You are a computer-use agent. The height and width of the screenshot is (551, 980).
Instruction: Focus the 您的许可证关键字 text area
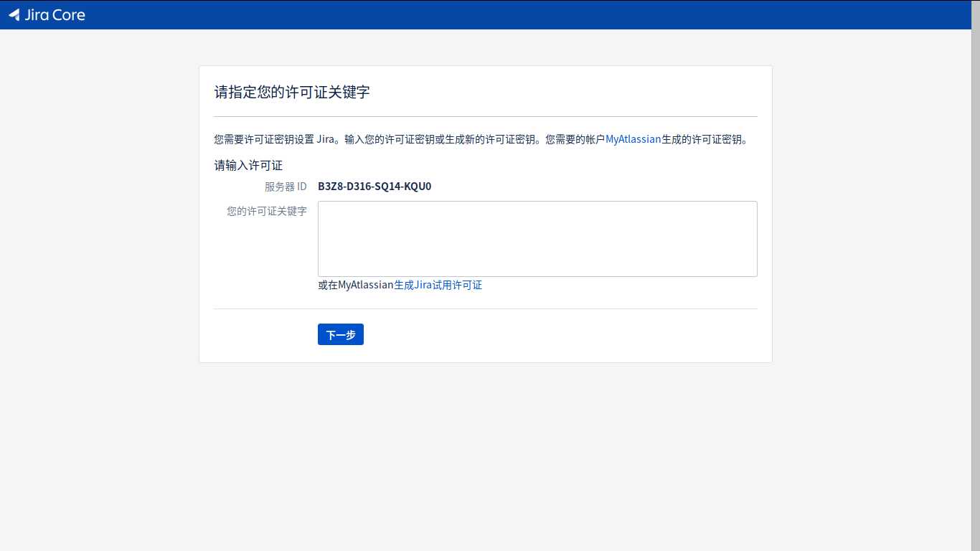click(537, 239)
